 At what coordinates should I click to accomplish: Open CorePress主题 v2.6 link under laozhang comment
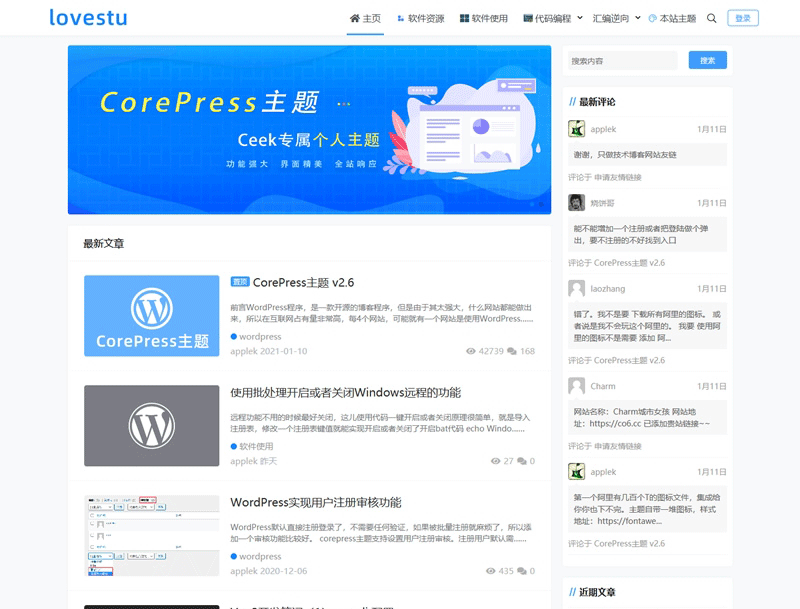(x=629, y=360)
